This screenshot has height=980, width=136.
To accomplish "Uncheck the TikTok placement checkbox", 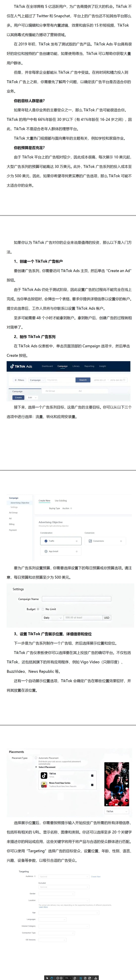I will (x=92, y=775).
